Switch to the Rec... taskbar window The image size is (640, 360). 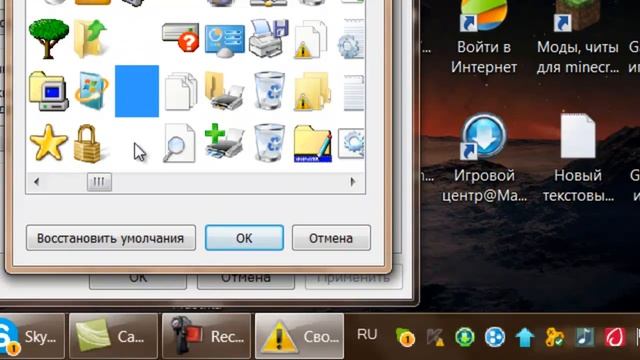pyautogui.click(x=207, y=336)
